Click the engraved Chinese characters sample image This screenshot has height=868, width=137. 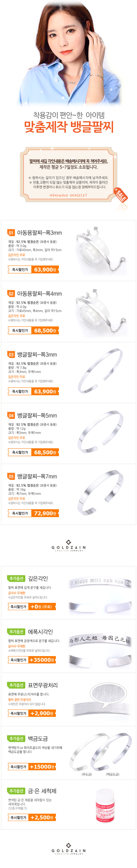click(99, 639)
